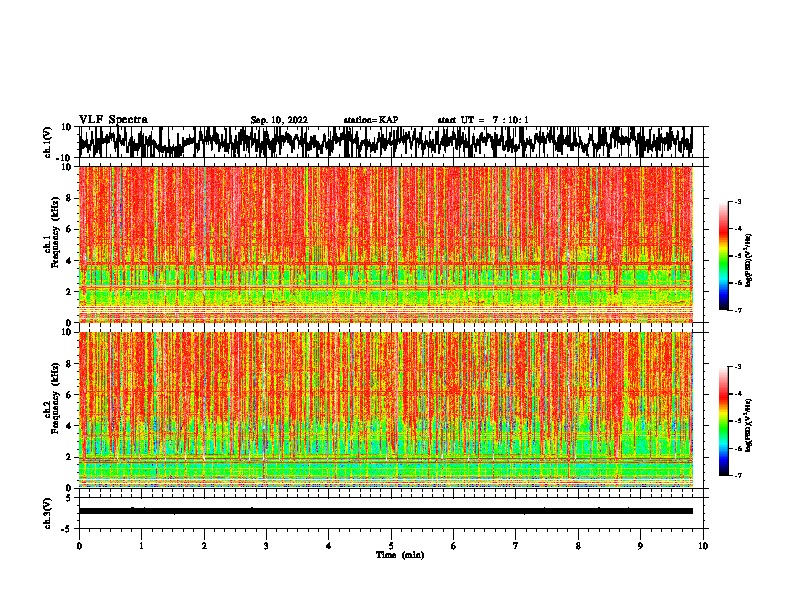This screenshot has height=612, width=792.
Task: Click the 'VLF Spectra' title text
Action: [x=113, y=120]
